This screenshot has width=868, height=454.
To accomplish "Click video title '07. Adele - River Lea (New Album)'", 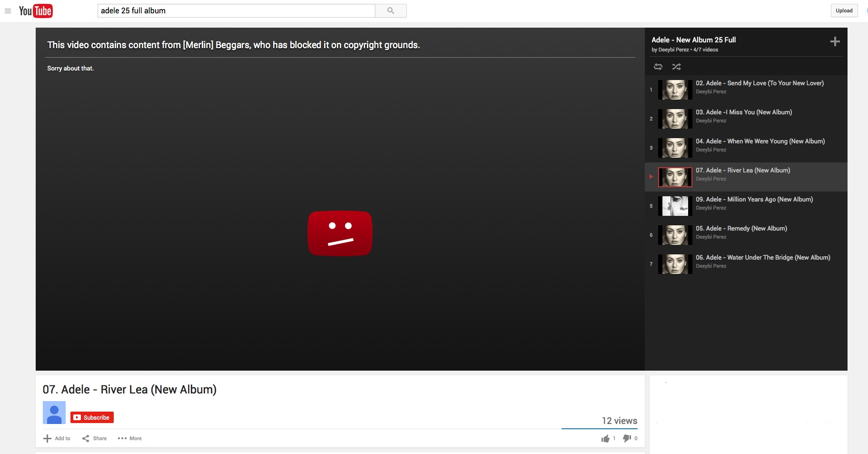I will tap(129, 390).
